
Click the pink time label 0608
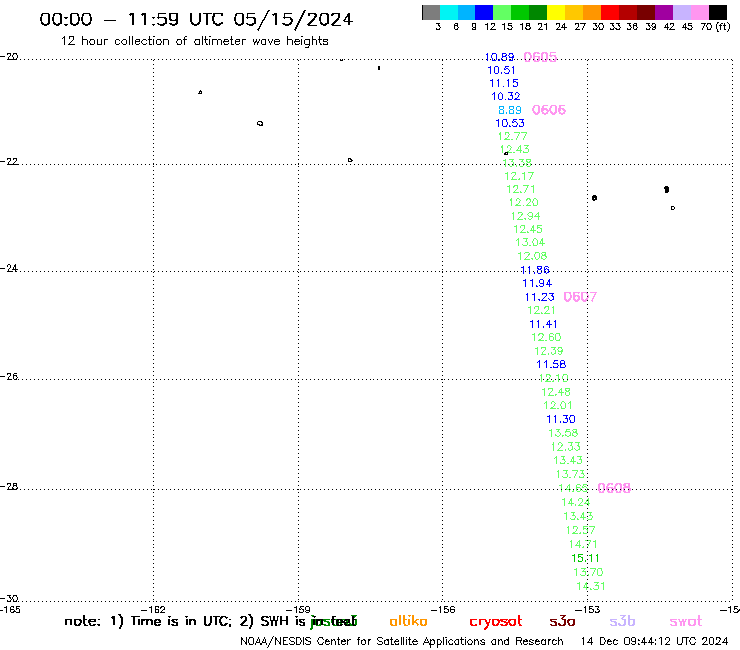[x=614, y=488]
